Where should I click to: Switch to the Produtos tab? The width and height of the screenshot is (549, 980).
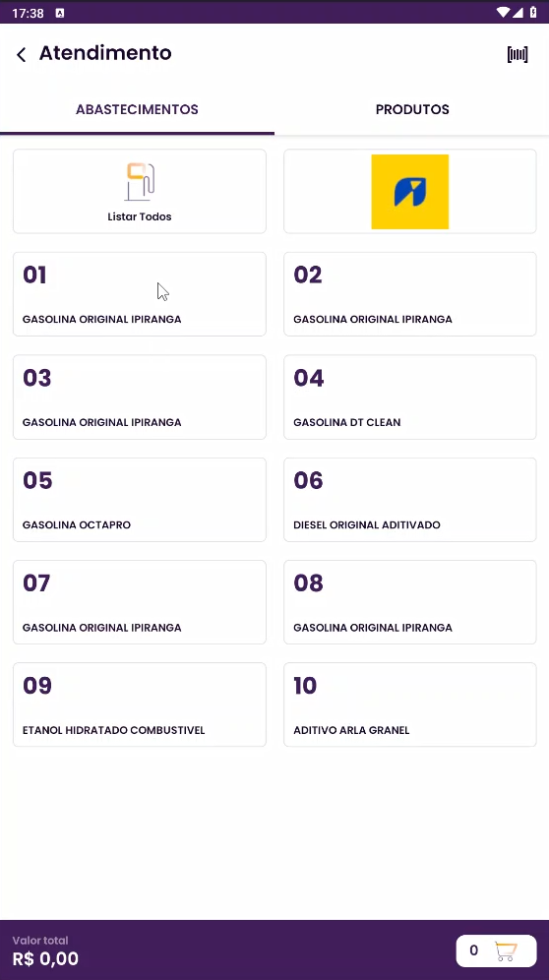[412, 109]
